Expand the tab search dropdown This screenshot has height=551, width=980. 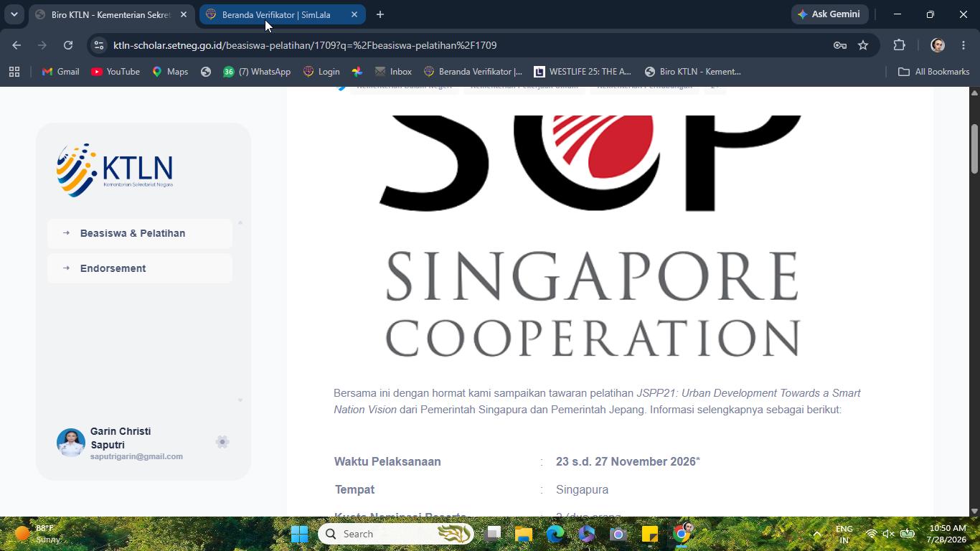tap(14, 14)
